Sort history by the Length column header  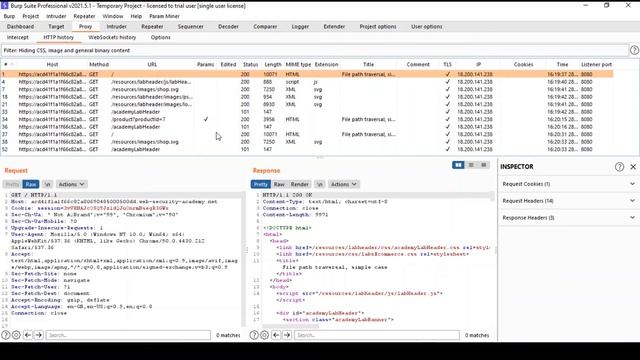click(273, 64)
